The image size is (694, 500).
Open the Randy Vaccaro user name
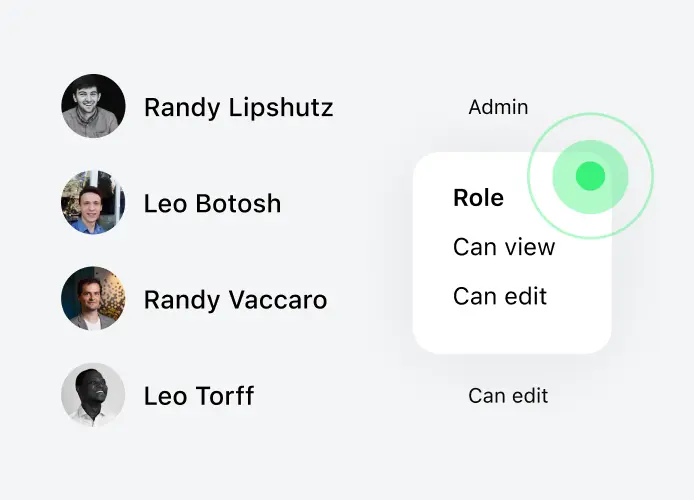pyautogui.click(x=235, y=300)
